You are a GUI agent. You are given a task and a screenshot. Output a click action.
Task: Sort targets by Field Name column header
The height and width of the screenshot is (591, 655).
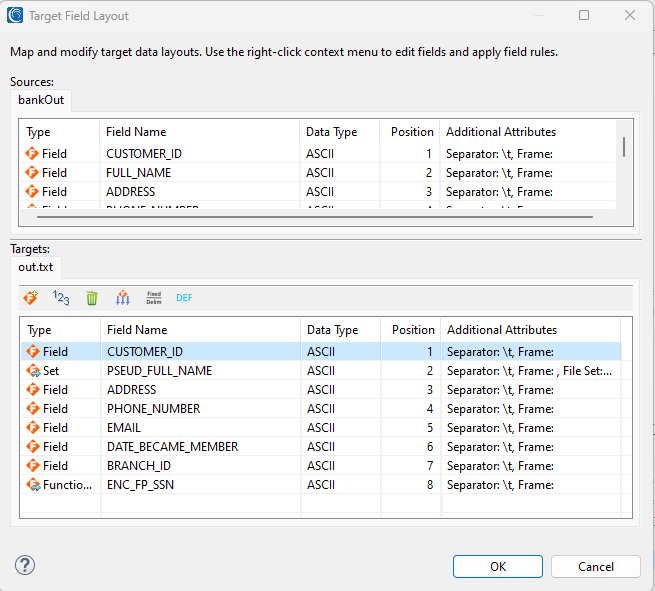click(x=137, y=330)
